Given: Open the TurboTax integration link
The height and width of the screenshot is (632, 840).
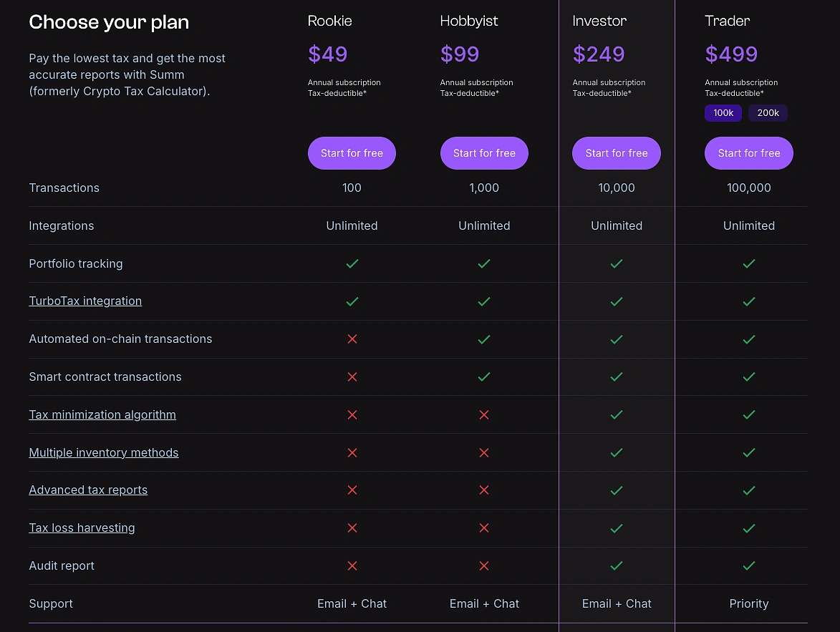Looking at the screenshot, I should coord(85,301).
